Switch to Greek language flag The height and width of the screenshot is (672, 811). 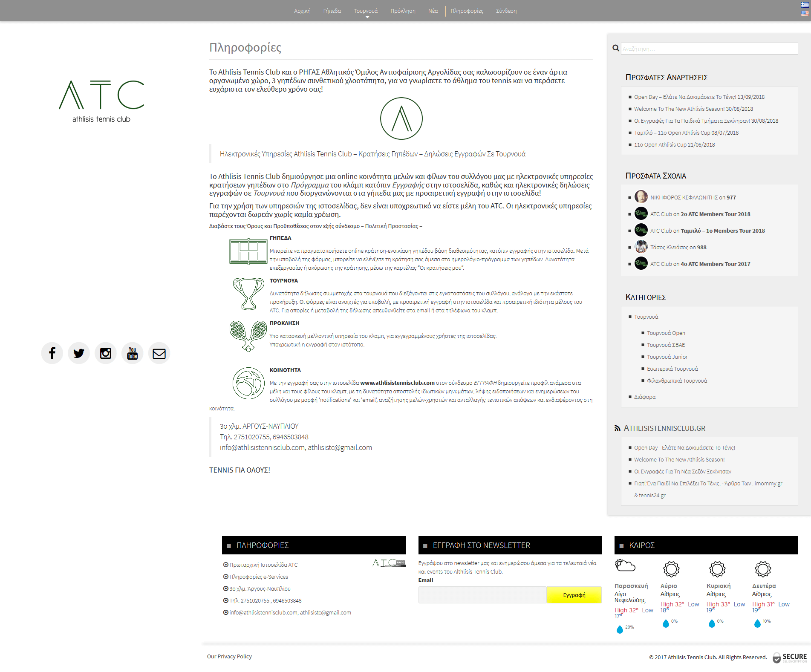805,5
